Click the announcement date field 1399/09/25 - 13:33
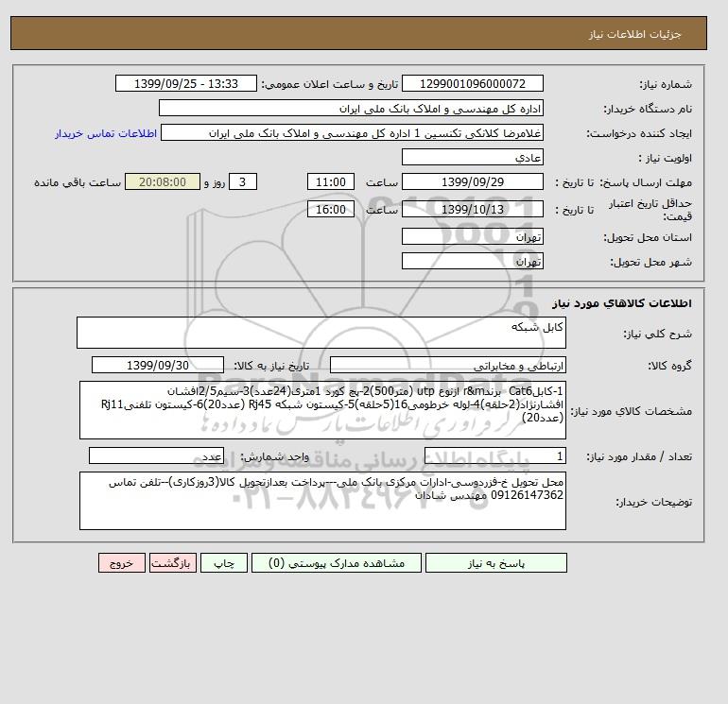The height and width of the screenshot is (704, 728). [x=185, y=84]
